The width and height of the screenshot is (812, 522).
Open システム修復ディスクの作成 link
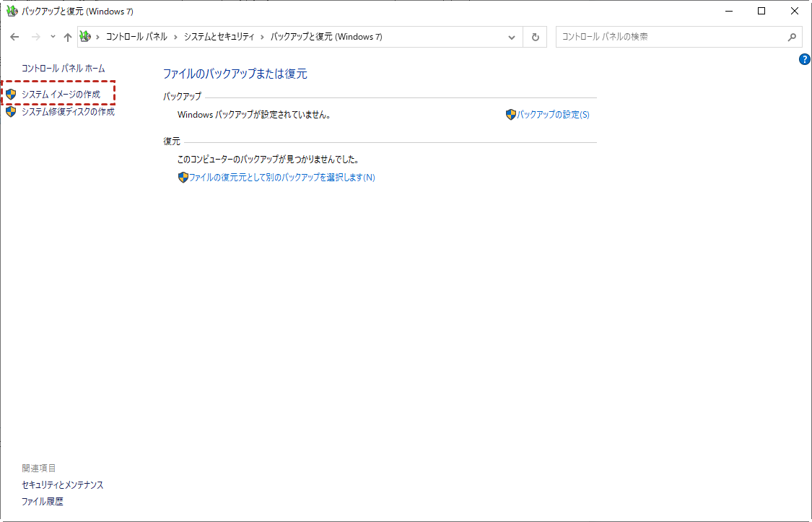(68, 112)
